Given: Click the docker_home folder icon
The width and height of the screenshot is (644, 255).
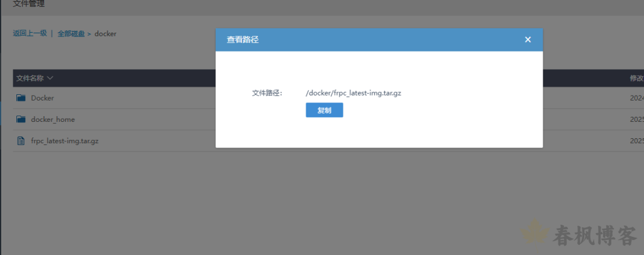Looking at the screenshot, I should (21, 119).
